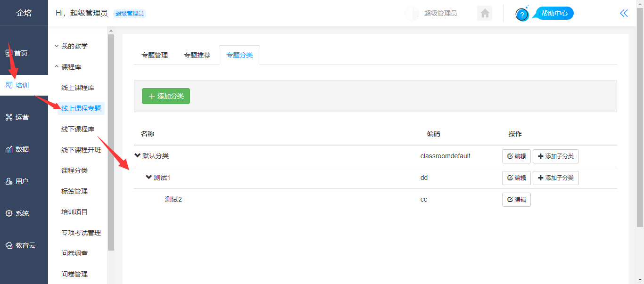Open 问卷管理
Image resolution: width=644 pixels, height=284 pixels.
pyautogui.click(x=74, y=274)
